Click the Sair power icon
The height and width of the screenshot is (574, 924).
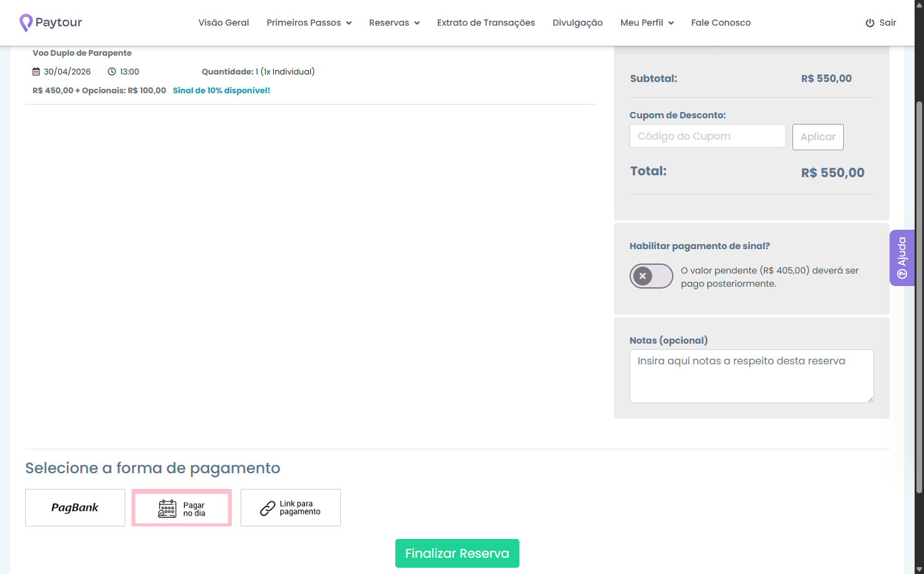click(870, 23)
